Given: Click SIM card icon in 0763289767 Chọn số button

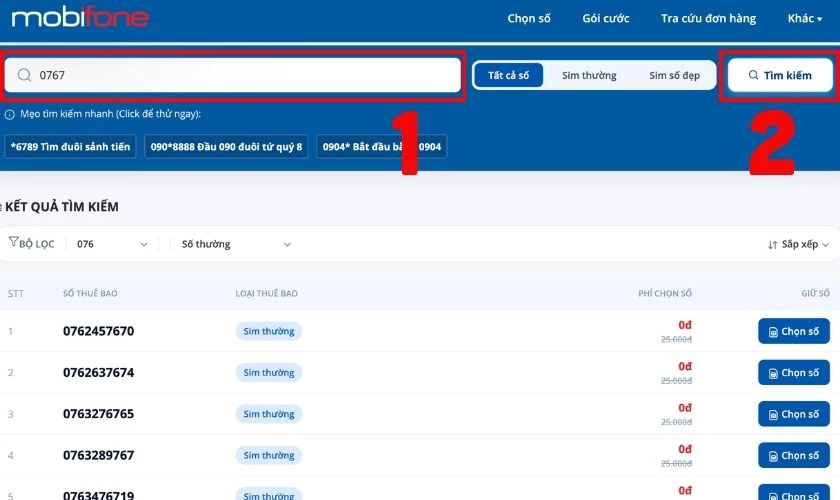Looking at the screenshot, I should point(773,456).
